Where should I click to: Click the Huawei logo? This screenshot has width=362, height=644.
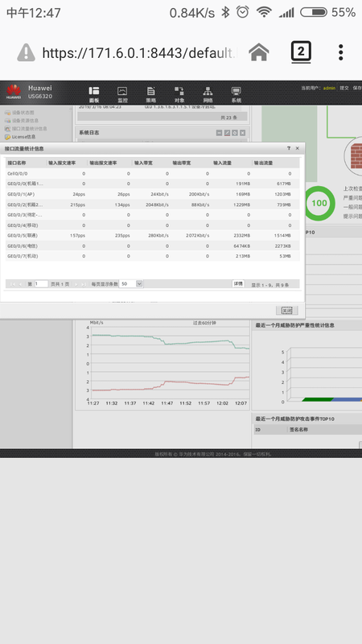pyautogui.click(x=14, y=92)
